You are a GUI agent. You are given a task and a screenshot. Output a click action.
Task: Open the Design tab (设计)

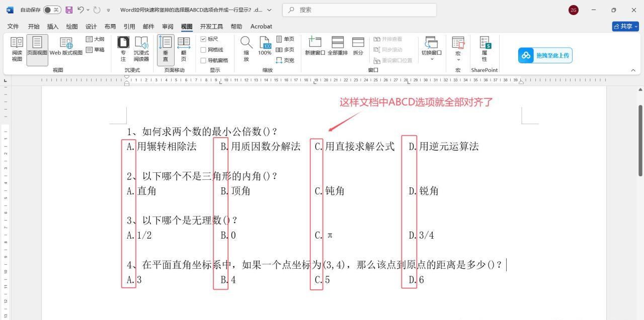tap(91, 27)
